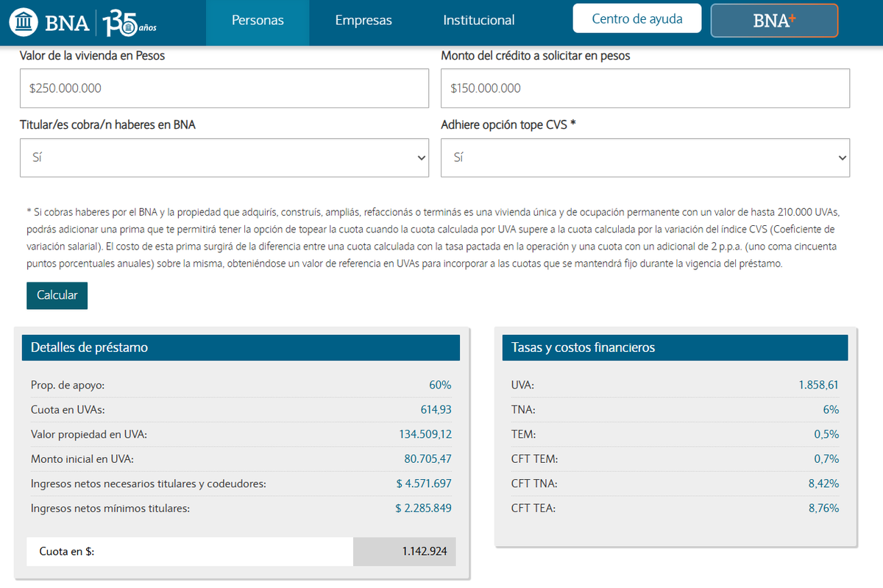Select the CFT TEA value 8,76%

tap(823, 508)
